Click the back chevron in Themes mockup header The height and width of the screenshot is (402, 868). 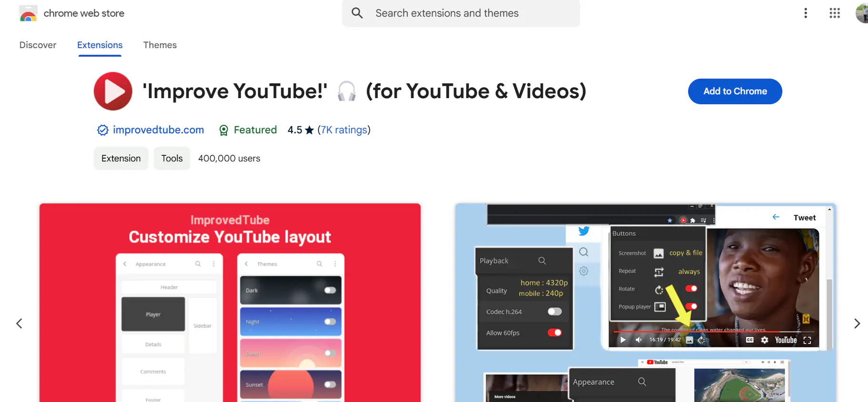point(246,264)
